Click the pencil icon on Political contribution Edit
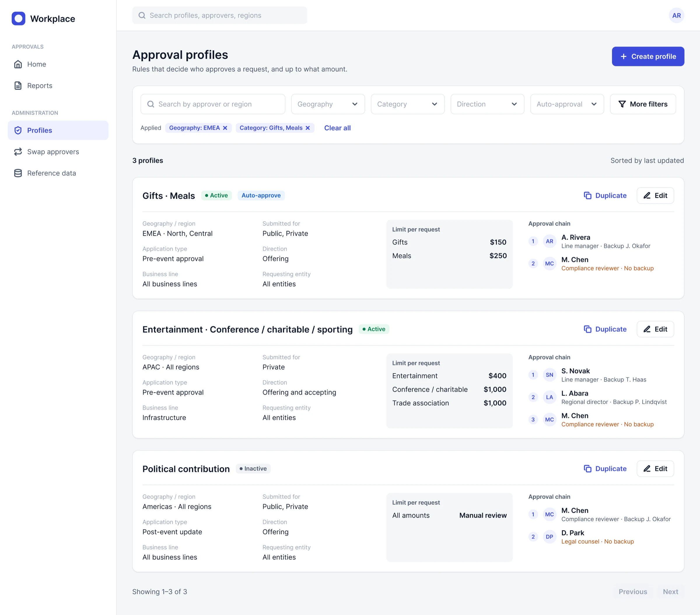 647,469
